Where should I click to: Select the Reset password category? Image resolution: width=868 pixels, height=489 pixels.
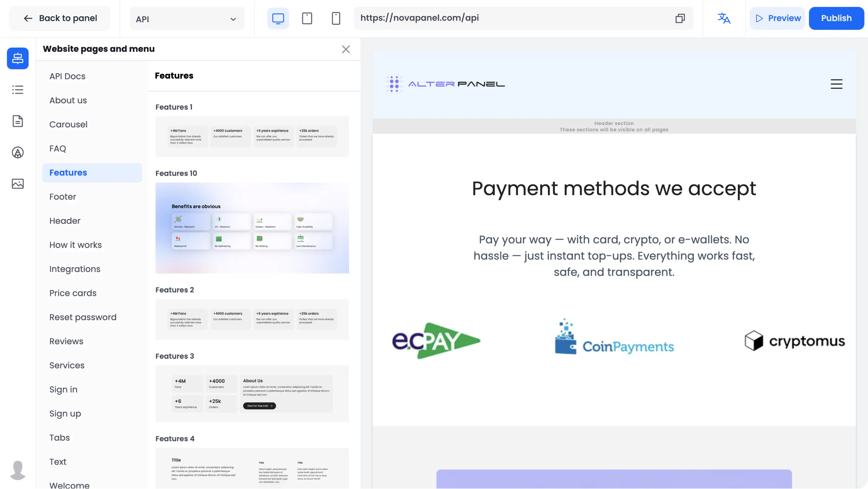(x=92, y=317)
